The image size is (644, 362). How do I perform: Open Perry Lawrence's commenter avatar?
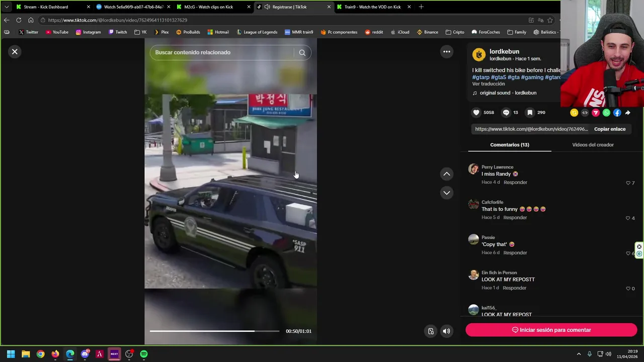(x=473, y=169)
